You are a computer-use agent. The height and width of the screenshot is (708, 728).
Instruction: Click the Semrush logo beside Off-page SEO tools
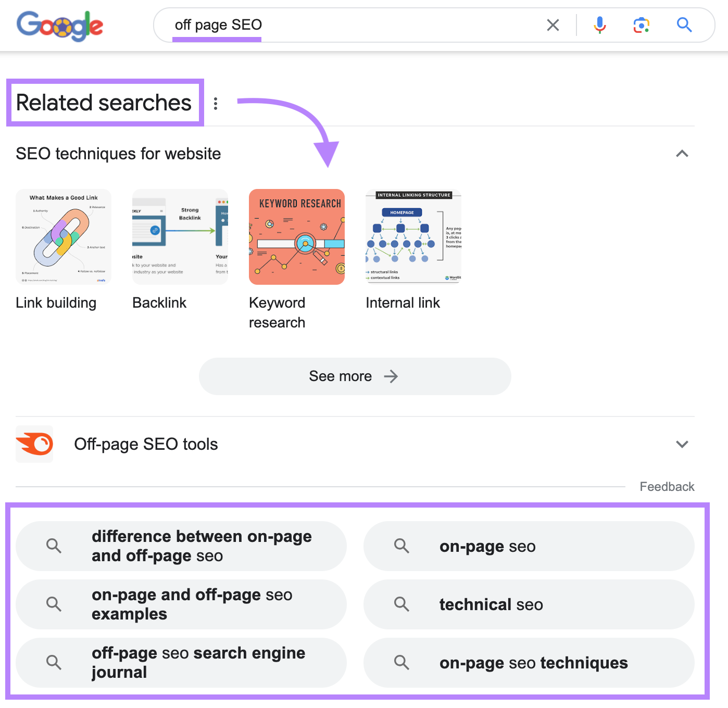pyautogui.click(x=34, y=444)
